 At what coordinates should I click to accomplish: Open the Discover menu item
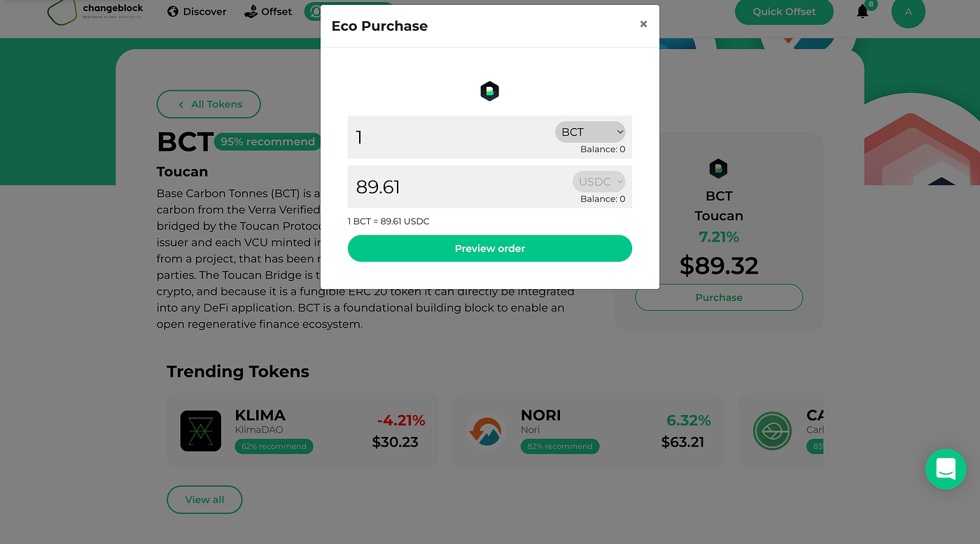(197, 11)
